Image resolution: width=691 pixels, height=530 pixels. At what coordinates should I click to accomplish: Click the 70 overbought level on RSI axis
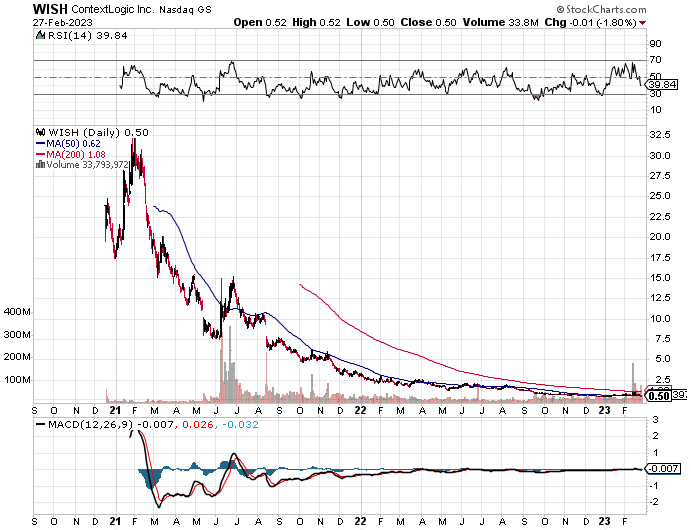tap(655, 60)
